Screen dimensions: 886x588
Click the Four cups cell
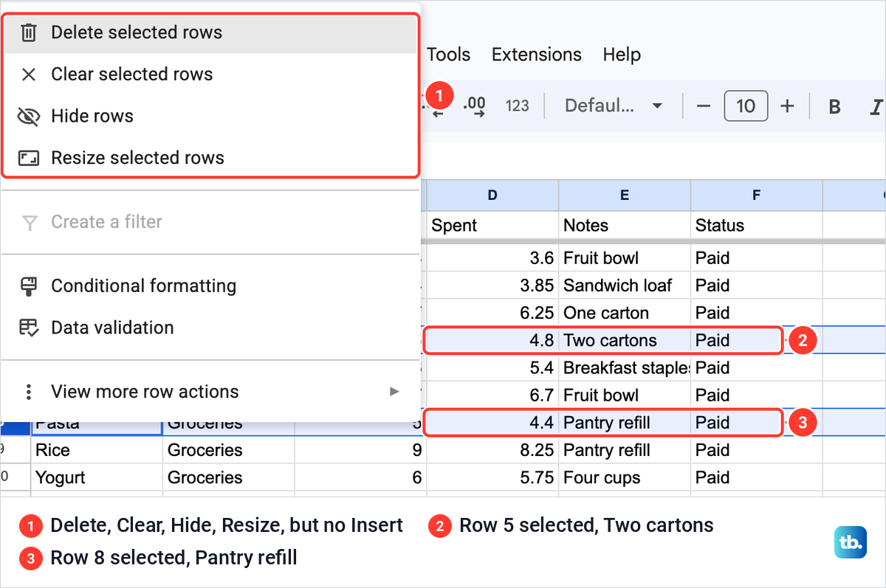tap(625, 477)
